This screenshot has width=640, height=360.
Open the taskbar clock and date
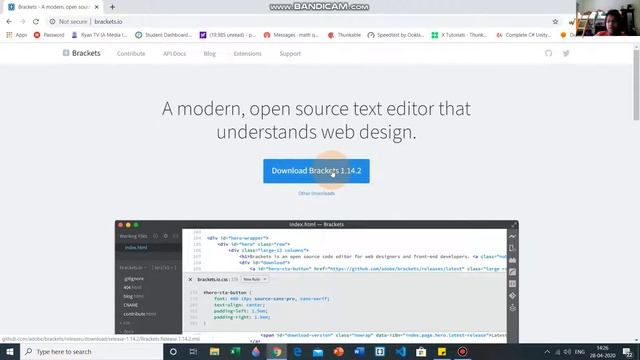tap(602, 351)
